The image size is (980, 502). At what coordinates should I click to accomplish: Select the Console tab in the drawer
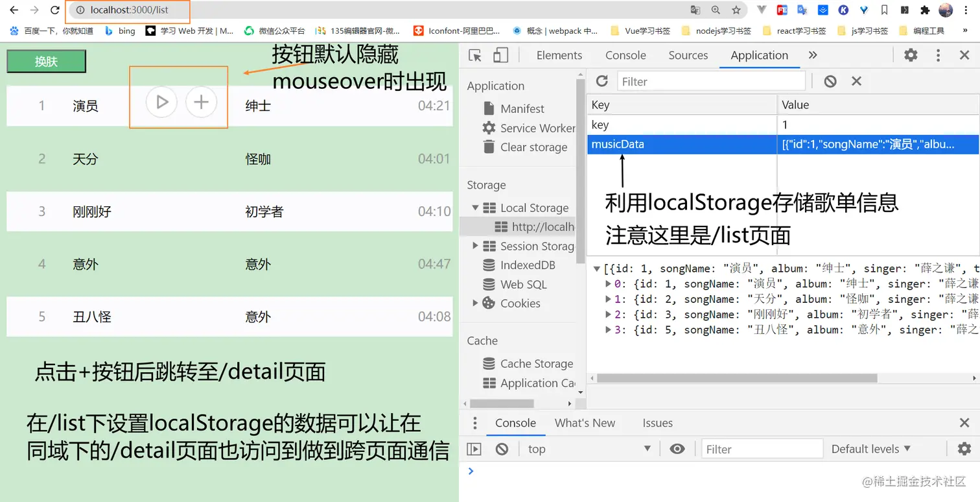[x=515, y=424]
